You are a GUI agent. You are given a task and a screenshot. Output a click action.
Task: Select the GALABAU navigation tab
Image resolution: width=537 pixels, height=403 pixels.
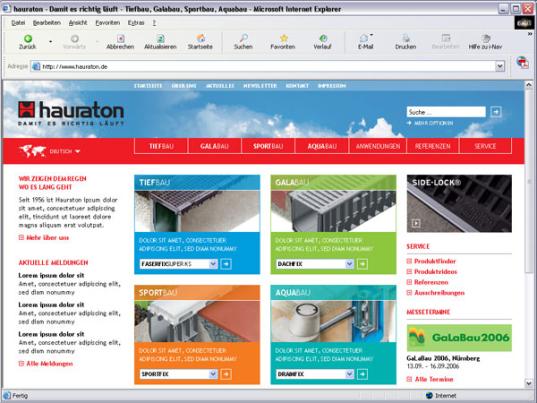(x=214, y=146)
